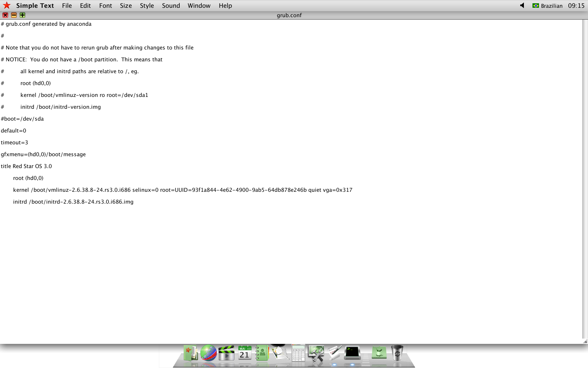Click the Brazilian keyboard layout label
Screen dimensions: 588x368
(x=552, y=6)
